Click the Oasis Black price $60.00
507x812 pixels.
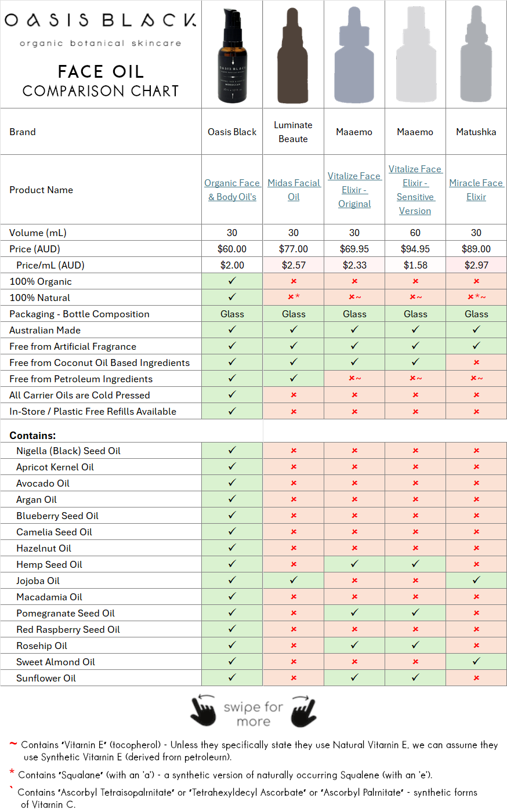click(232, 249)
